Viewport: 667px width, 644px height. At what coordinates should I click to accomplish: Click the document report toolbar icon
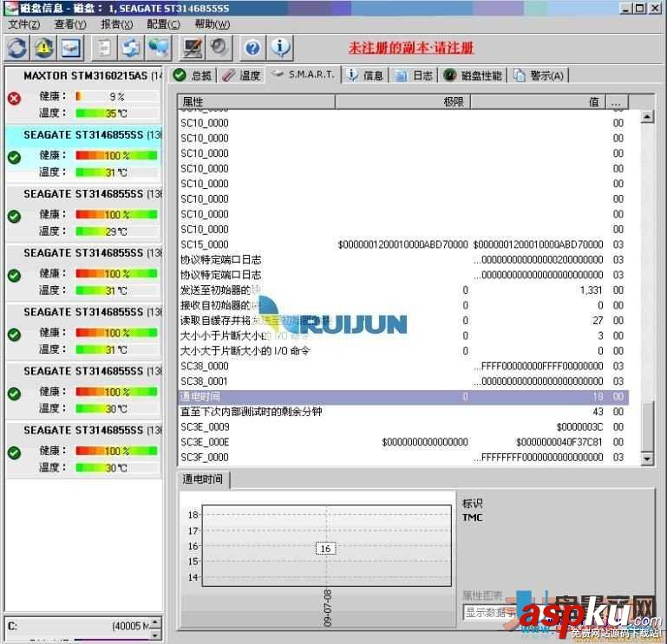[x=103, y=48]
